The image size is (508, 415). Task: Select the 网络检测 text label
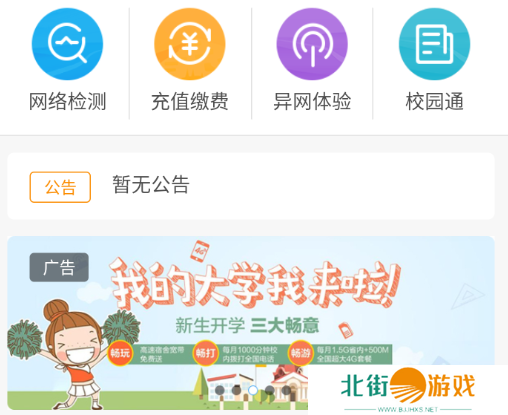pyautogui.click(x=67, y=101)
